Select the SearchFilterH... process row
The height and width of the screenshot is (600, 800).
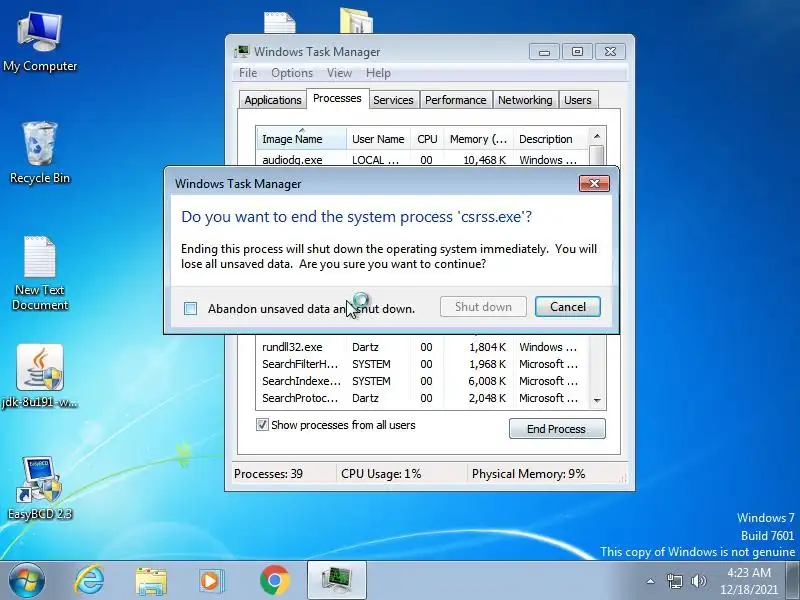(422, 364)
